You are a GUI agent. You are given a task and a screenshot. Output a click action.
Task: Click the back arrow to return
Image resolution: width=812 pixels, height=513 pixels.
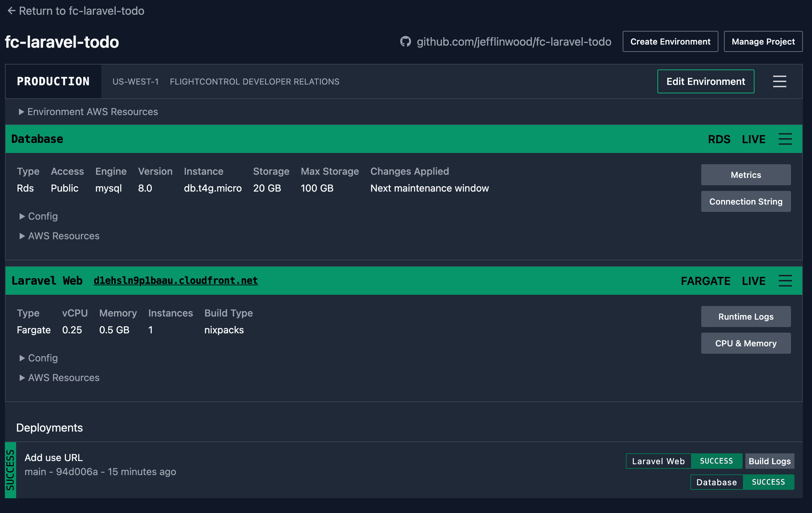(12, 11)
